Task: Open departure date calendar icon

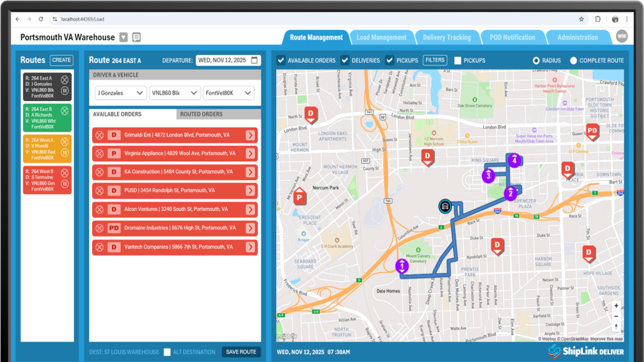Action: click(x=255, y=60)
